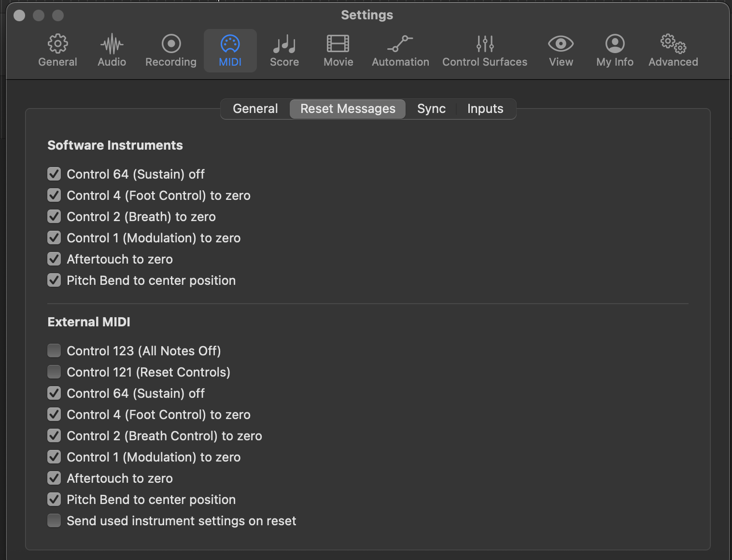The height and width of the screenshot is (560, 732).
Task: Open the Audio waveform settings pane
Action: (112, 50)
